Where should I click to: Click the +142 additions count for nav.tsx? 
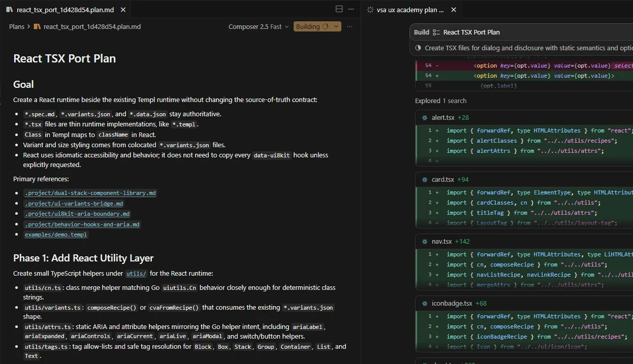[x=462, y=241]
